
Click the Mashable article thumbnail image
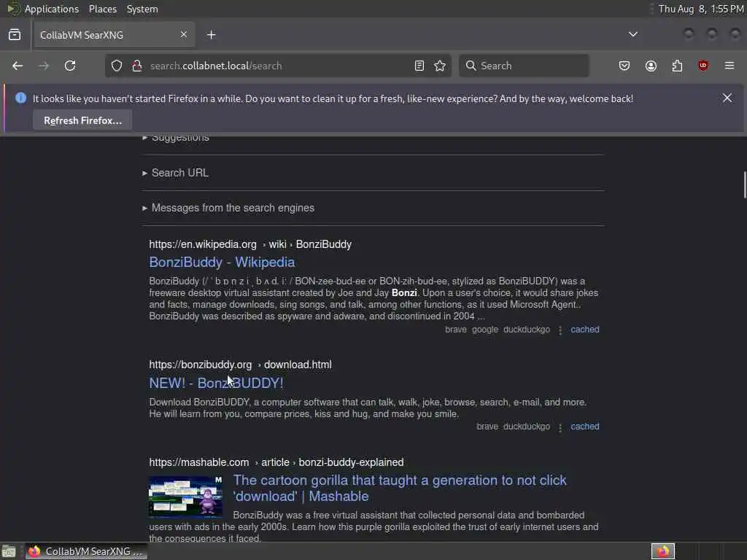click(x=185, y=496)
